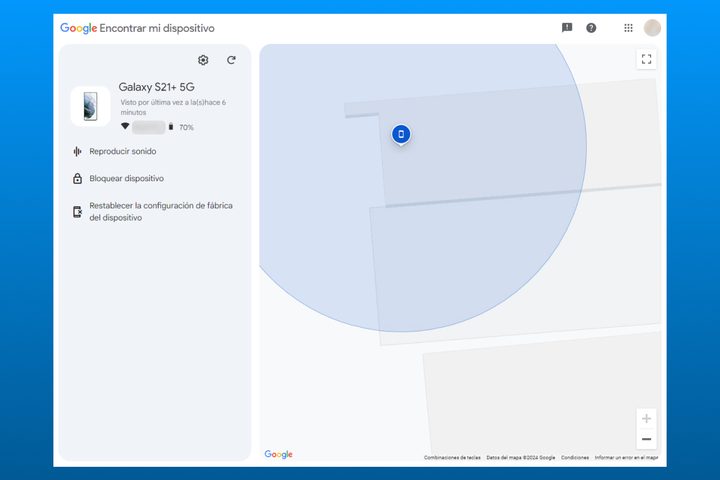Viewport: 720px width, 480px height.
Task: Zoom in on the map
Action: (647, 418)
